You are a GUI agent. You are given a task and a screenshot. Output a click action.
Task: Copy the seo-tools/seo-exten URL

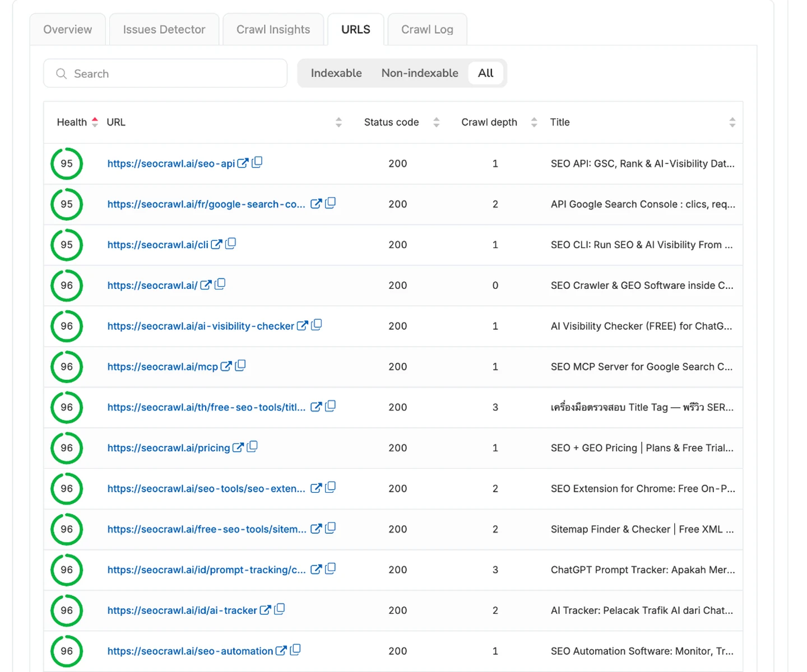tap(331, 487)
